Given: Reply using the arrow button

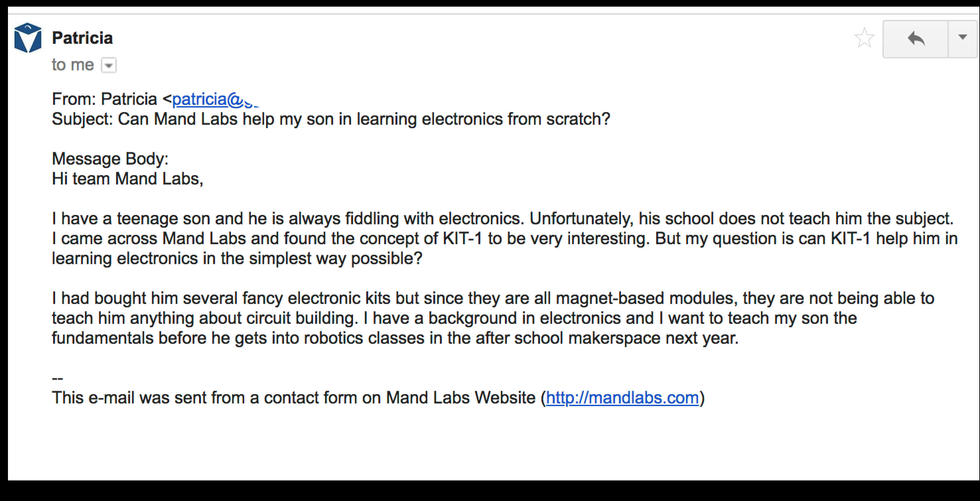Looking at the screenshot, I should [915, 39].
